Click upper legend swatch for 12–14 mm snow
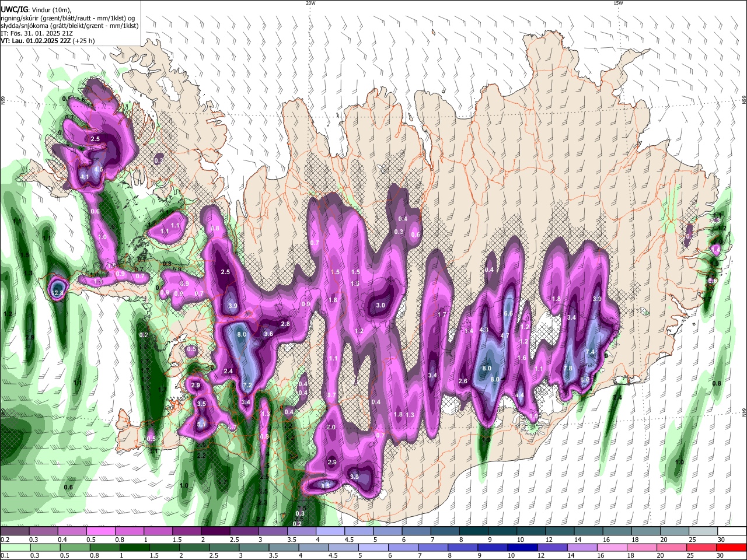Image resolution: width=747 pixels, height=560 pixels. (560, 531)
